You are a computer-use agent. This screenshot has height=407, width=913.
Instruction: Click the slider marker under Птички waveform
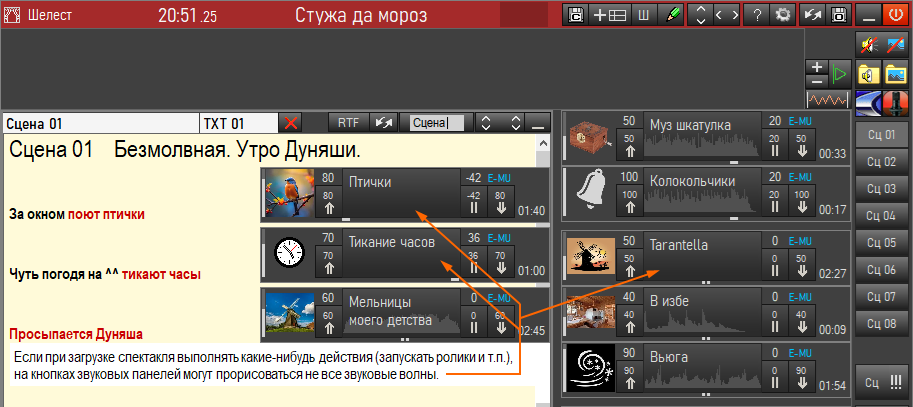coord(346,220)
